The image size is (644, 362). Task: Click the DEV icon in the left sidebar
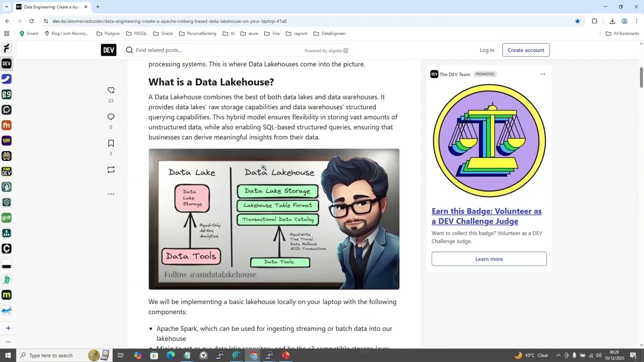point(7,64)
